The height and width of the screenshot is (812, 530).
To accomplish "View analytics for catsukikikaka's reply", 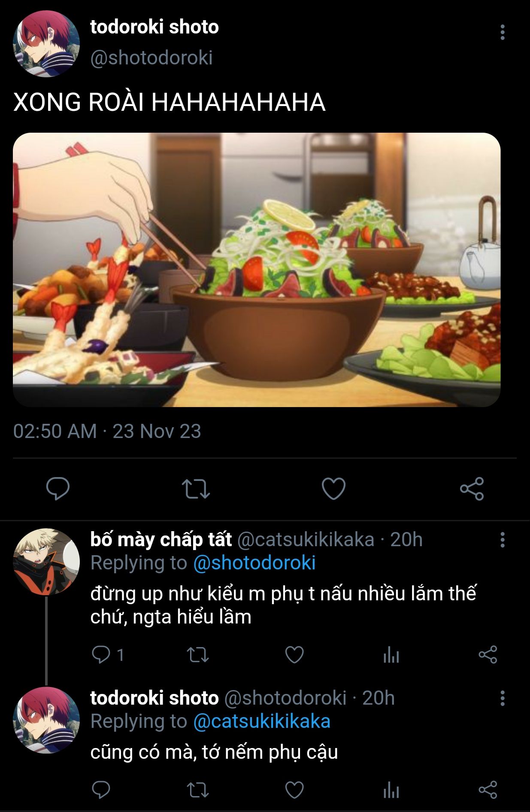I will pyautogui.click(x=391, y=655).
